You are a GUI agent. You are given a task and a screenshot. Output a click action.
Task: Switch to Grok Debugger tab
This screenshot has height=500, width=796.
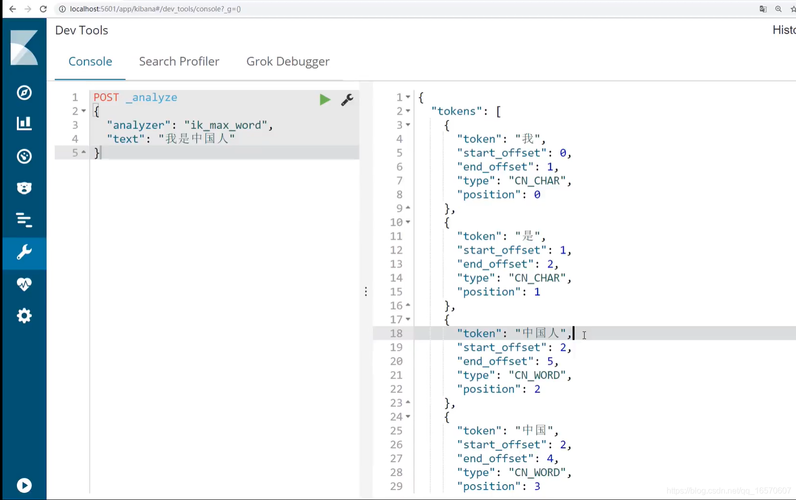point(288,61)
